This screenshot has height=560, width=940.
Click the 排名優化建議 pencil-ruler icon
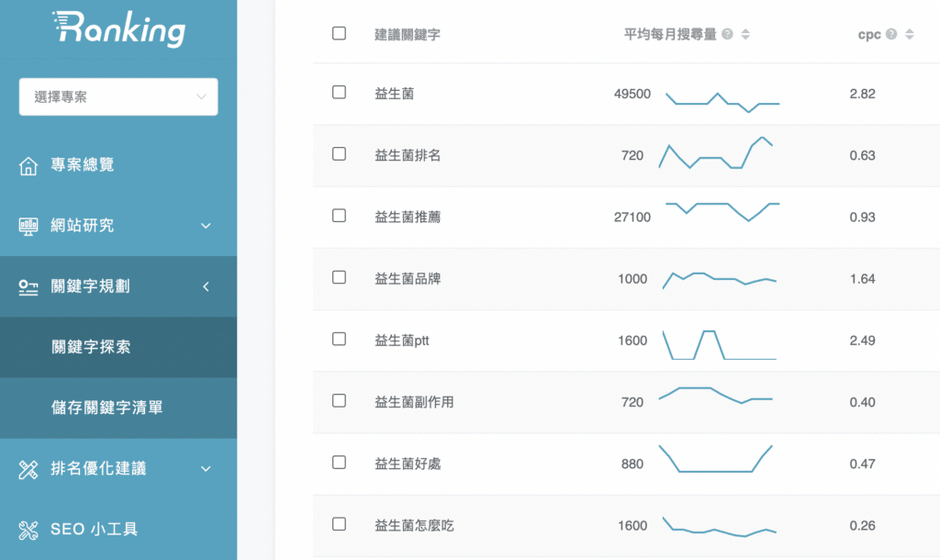[x=28, y=469]
